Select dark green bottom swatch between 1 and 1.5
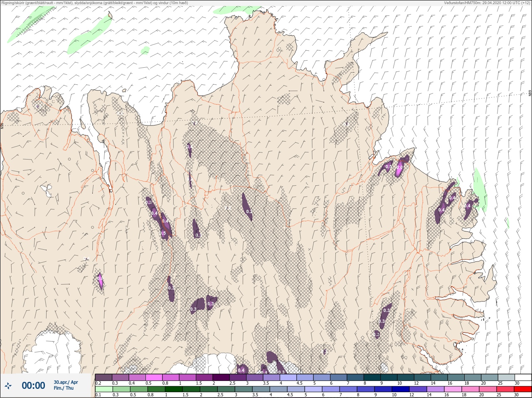This screenshot has width=532, height=398. pyautogui.click(x=174, y=389)
